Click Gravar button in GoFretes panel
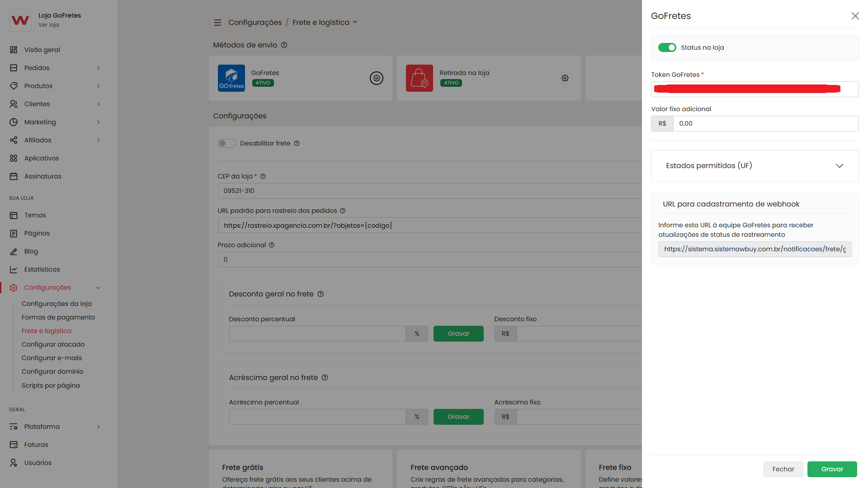The width and height of the screenshot is (868, 488). pyautogui.click(x=832, y=469)
